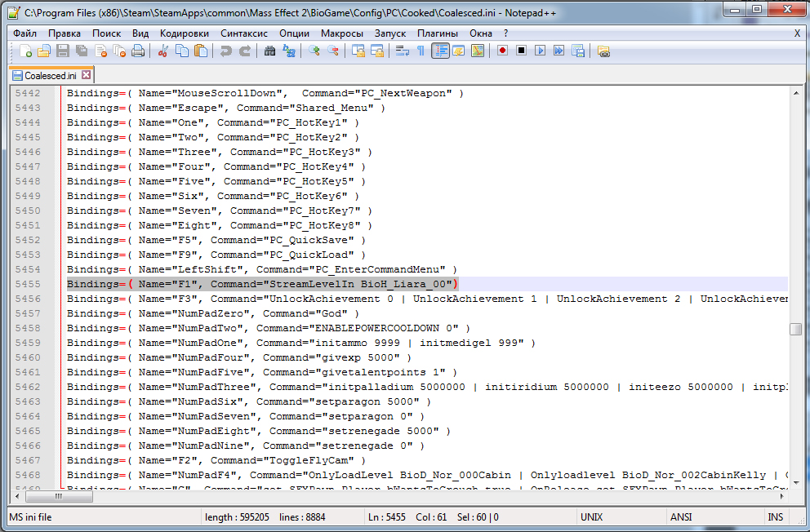Viewport: 810px width, 532px height.
Task: Click horizontal scrollbar right arrow
Action: (782, 496)
